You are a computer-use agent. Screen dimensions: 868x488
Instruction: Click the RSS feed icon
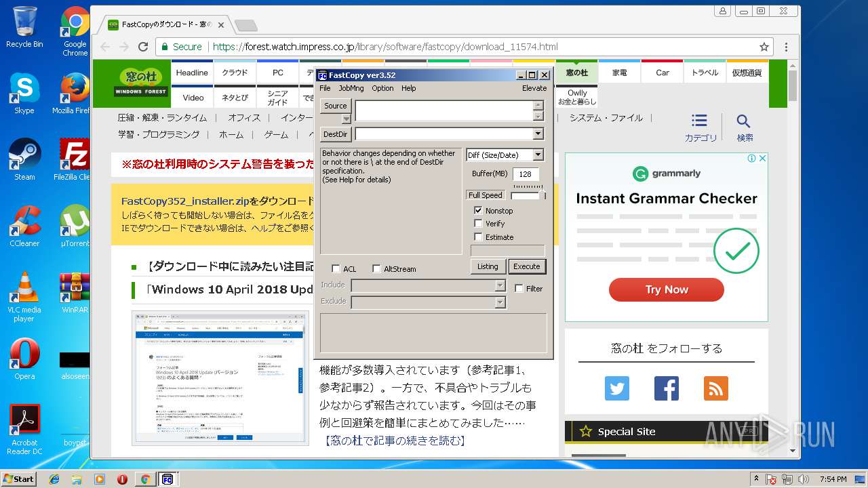coord(716,388)
